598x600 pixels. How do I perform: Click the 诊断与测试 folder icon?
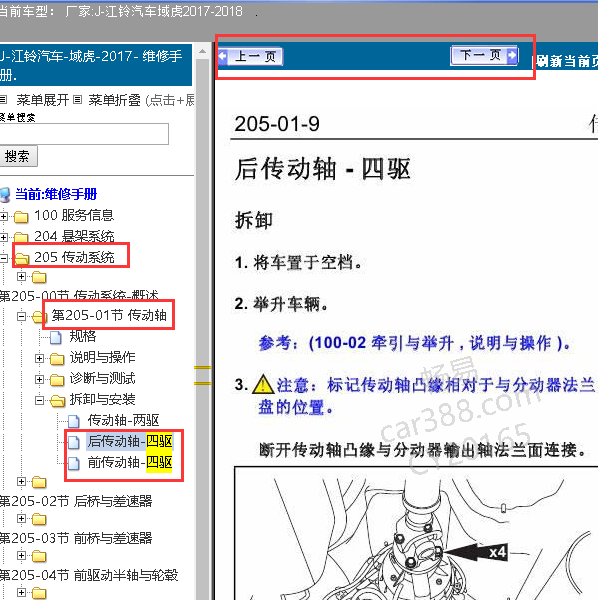click(x=57, y=380)
